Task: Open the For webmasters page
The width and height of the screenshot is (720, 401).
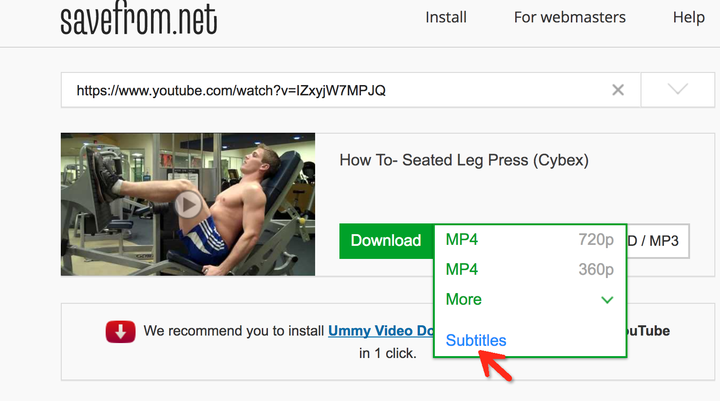Action: point(569,17)
